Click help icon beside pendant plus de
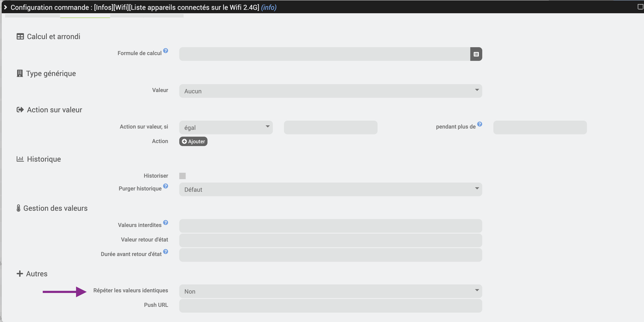 tap(479, 124)
